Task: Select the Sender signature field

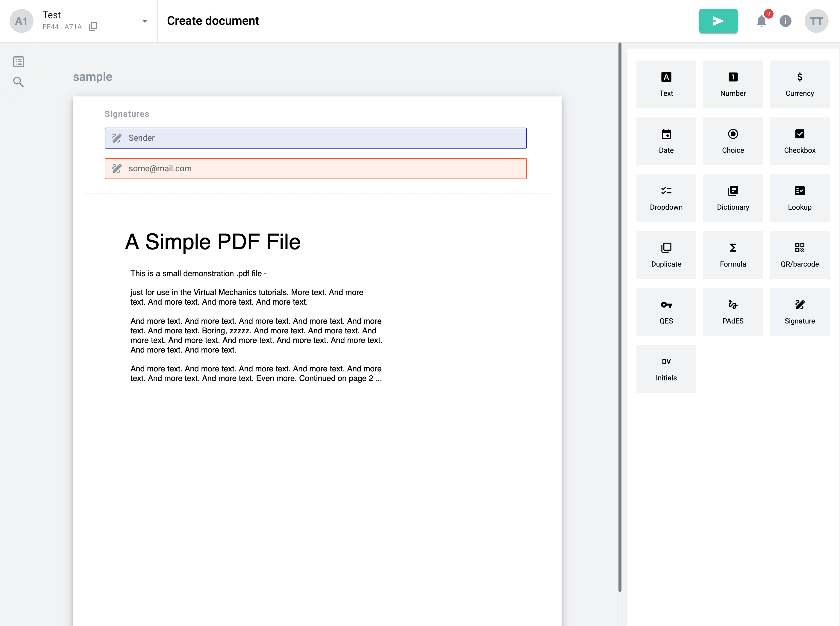Action: point(316,138)
